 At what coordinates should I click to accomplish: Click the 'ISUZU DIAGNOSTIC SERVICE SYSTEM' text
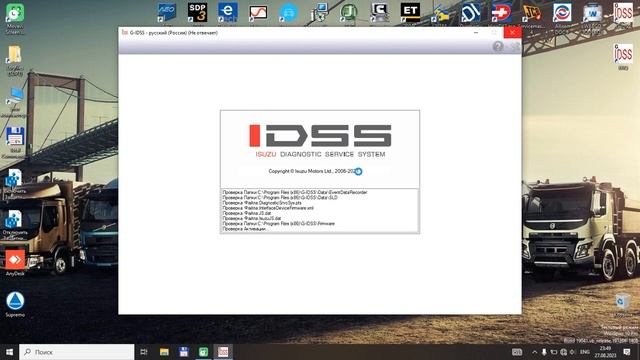[320, 154]
